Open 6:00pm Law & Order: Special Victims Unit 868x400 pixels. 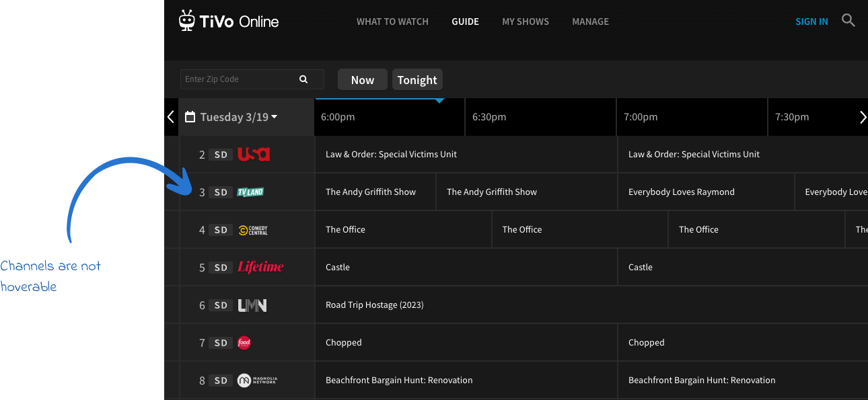tap(466, 155)
